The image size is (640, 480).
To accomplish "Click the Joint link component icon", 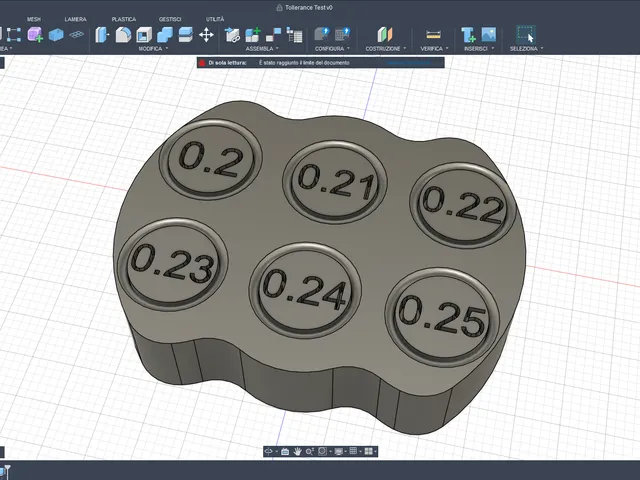I will point(232,35).
